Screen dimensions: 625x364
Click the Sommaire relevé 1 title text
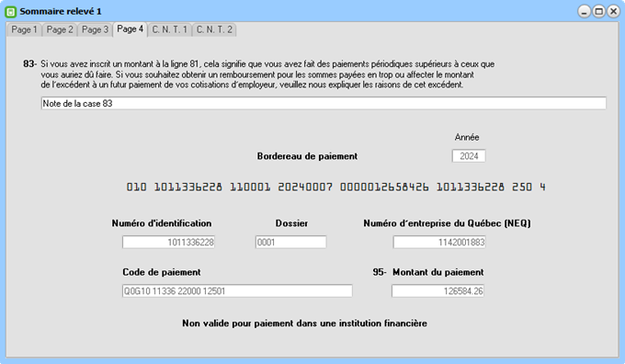coord(61,12)
